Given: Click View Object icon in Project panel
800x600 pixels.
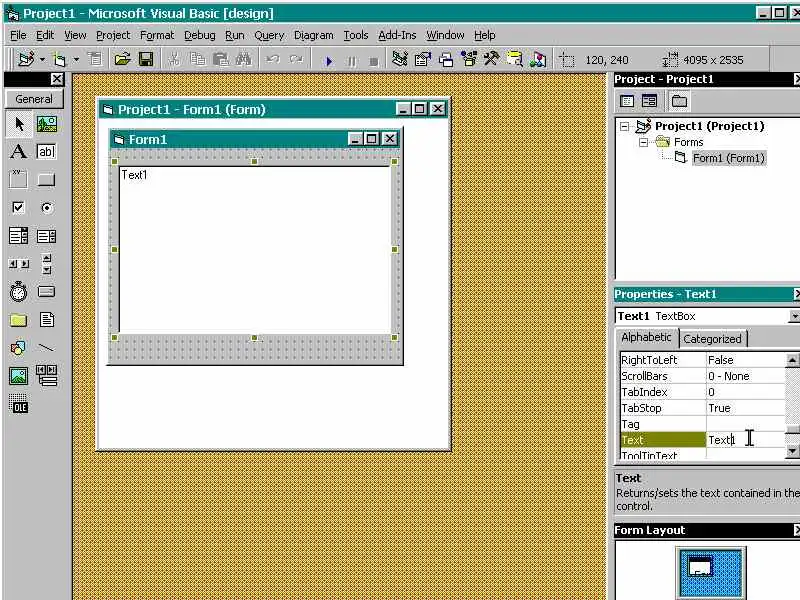Looking at the screenshot, I should click(x=649, y=101).
